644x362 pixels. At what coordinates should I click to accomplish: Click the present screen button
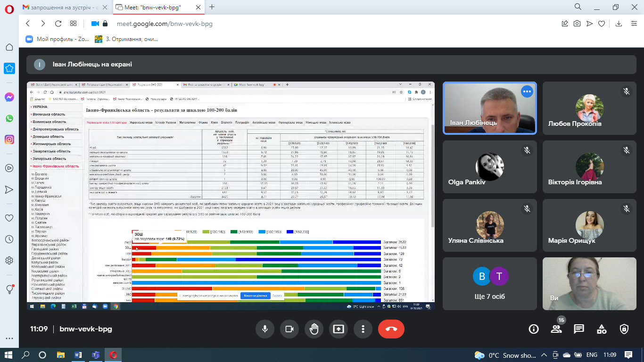point(339,329)
